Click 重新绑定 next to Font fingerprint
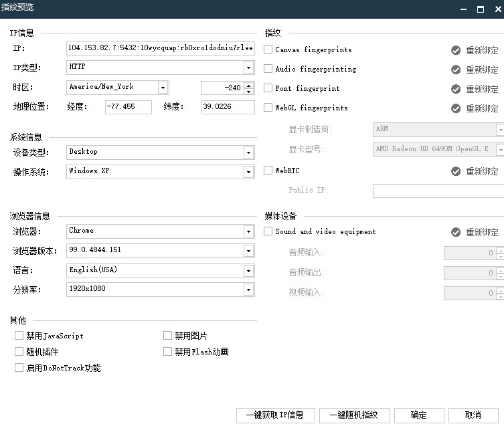The image size is (504, 424). click(482, 89)
